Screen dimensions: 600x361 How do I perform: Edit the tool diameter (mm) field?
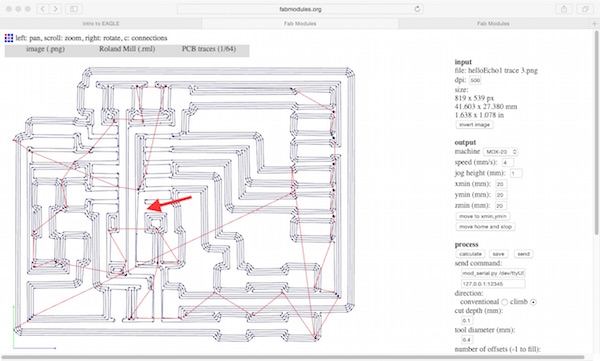[467, 340]
